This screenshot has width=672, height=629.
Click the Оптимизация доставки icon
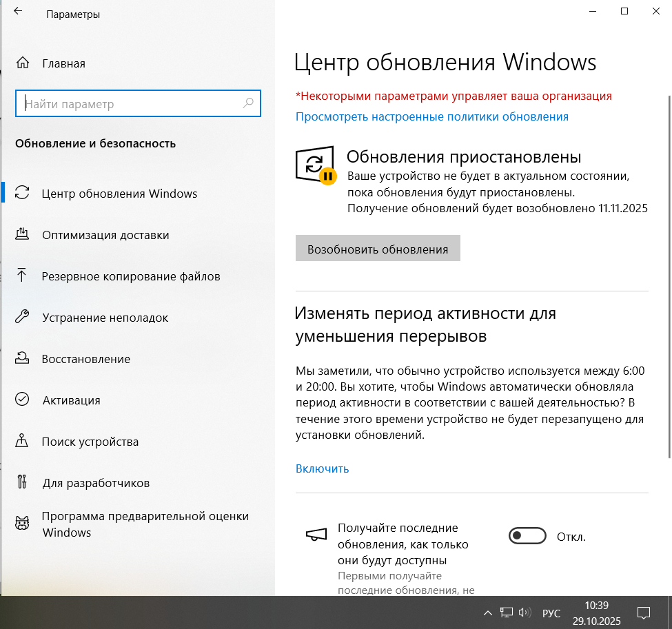pyautogui.click(x=22, y=234)
